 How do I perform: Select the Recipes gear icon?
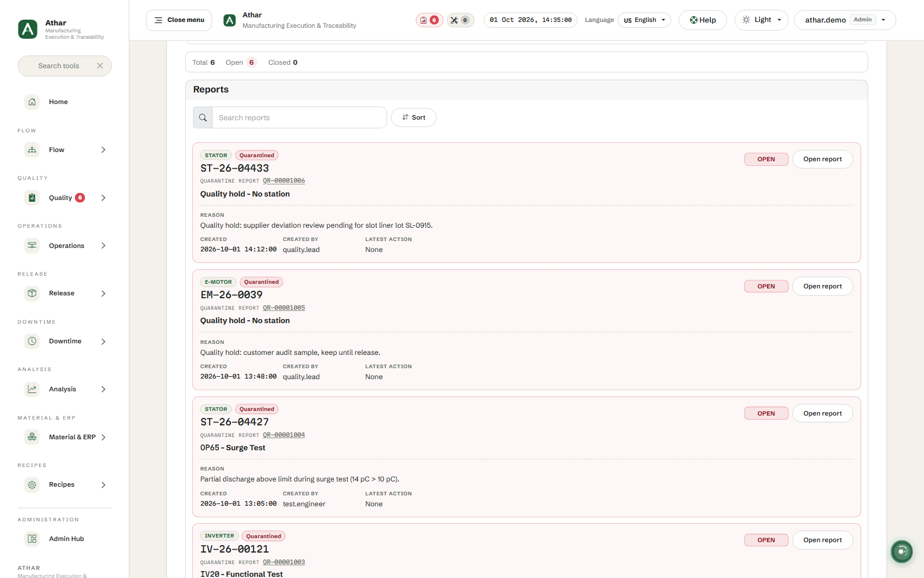[x=32, y=485]
